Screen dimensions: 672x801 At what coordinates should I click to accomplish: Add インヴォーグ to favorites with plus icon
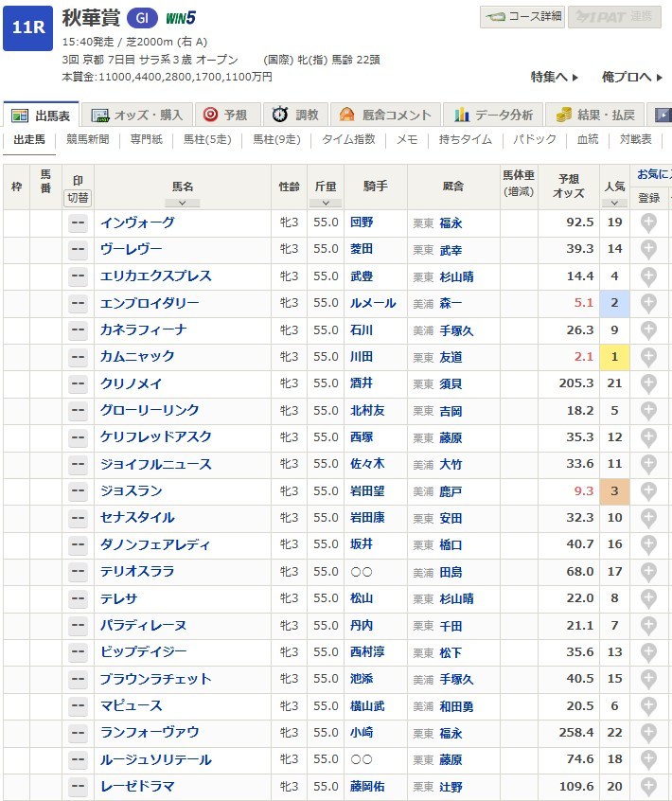tap(648, 222)
